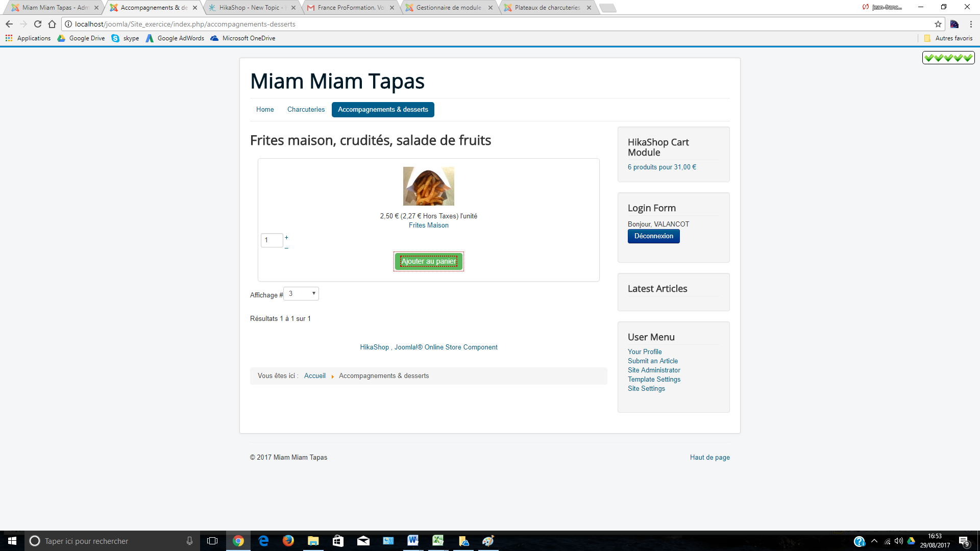Click the Windows Start button
This screenshot has width=980, height=551.
point(12,541)
